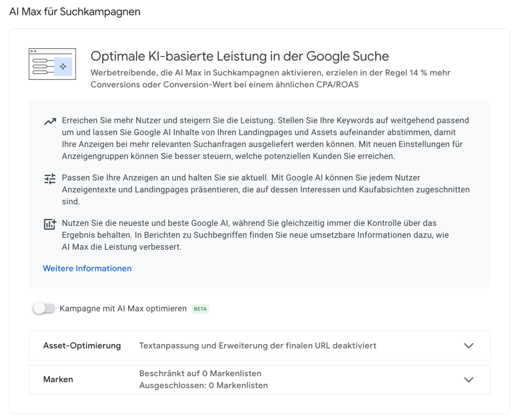This screenshot has height=420, width=518.
Task: Click the sparkle symbol inside the illustration
Action: (63, 66)
